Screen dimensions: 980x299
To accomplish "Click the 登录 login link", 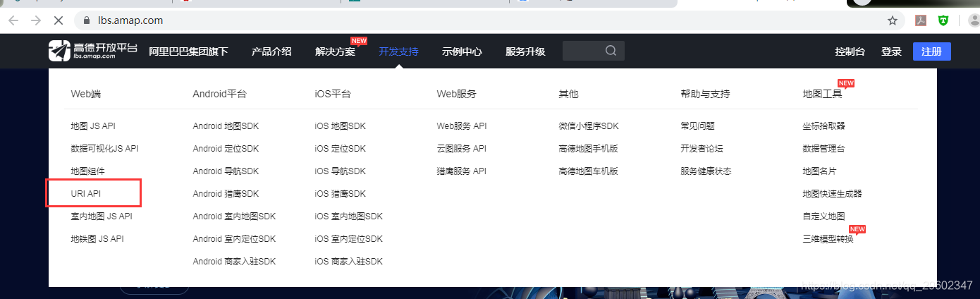I will (x=891, y=51).
